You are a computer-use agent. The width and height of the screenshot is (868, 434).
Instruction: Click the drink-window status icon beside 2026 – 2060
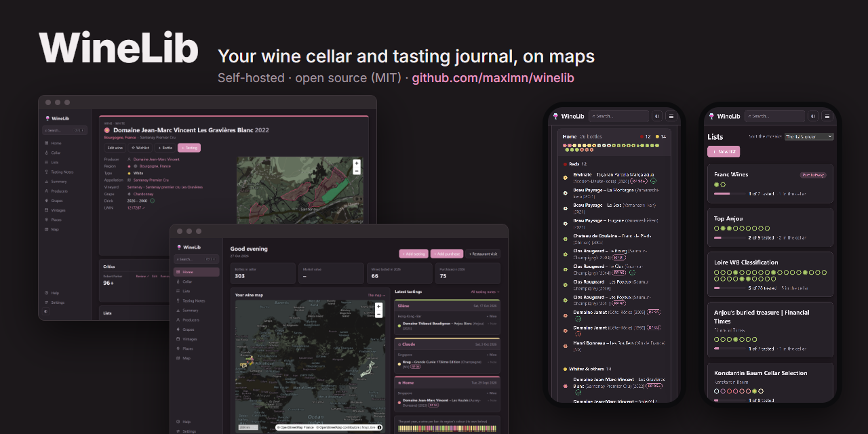[x=153, y=201]
